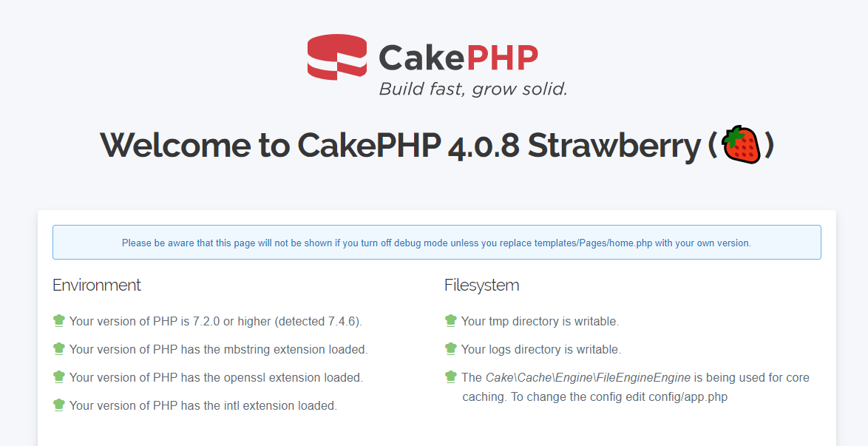Click the chef hat icon beside tmp directory
Screen dimensions: 868x446
coord(451,321)
